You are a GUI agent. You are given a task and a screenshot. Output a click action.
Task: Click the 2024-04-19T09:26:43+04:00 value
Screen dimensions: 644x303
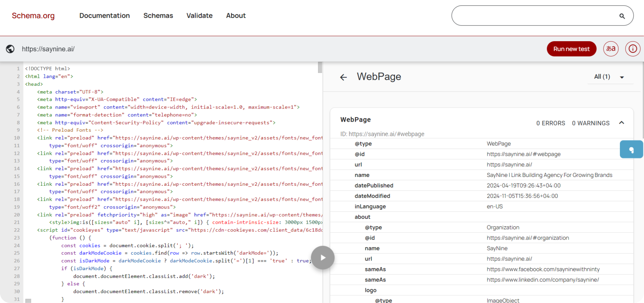coord(524,185)
